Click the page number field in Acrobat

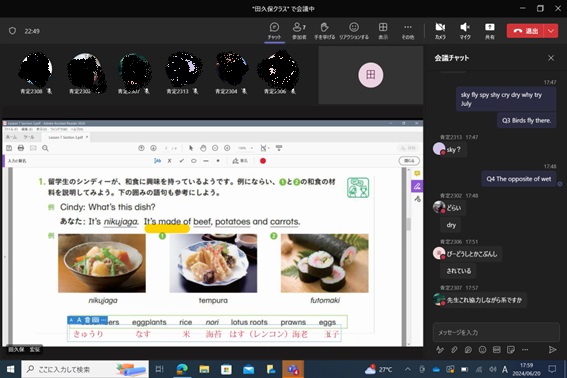[166, 148]
